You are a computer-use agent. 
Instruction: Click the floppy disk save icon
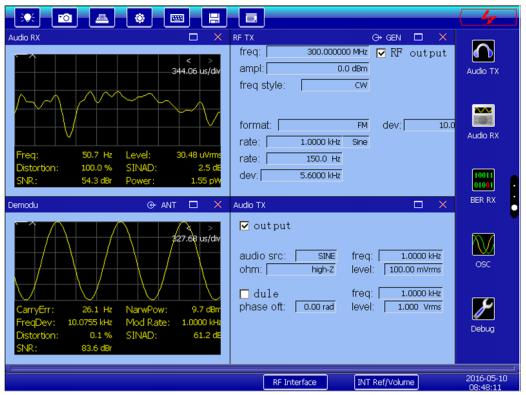[x=214, y=17]
